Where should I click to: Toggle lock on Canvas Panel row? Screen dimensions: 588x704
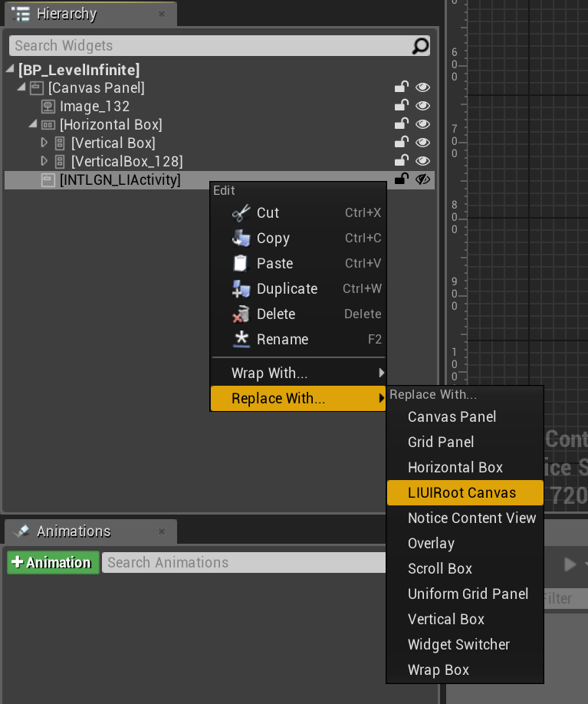(401, 87)
